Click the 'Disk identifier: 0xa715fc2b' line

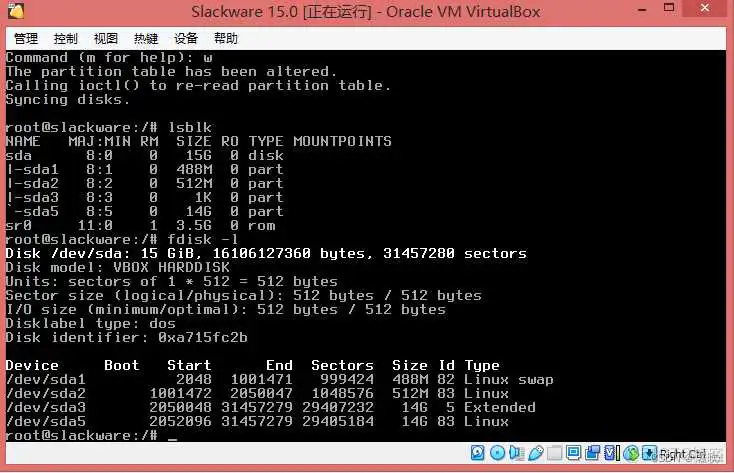126,338
